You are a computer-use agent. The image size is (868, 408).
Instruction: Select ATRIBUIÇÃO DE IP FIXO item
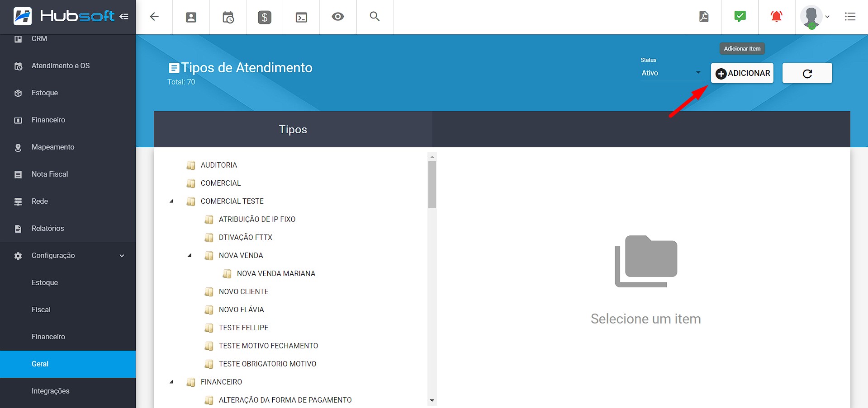pyautogui.click(x=257, y=220)
